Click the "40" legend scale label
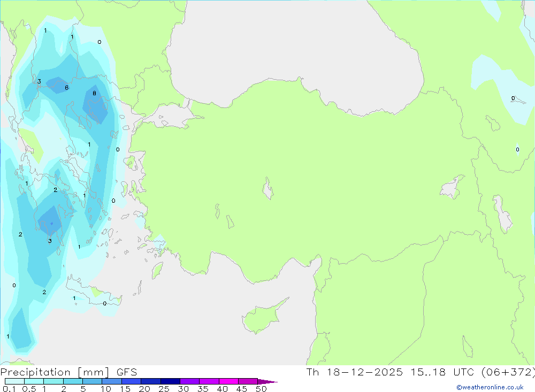 coord(222,389)
